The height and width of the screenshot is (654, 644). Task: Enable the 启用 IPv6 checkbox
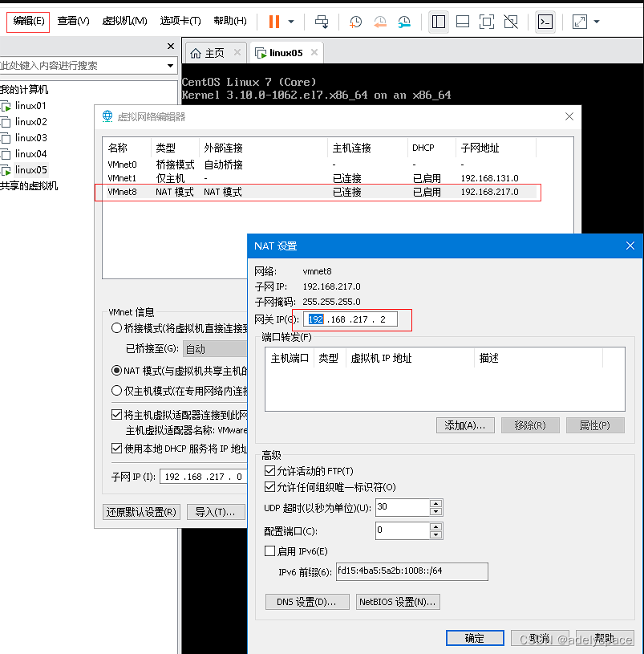pyautogui.click(x=269, y=551)
